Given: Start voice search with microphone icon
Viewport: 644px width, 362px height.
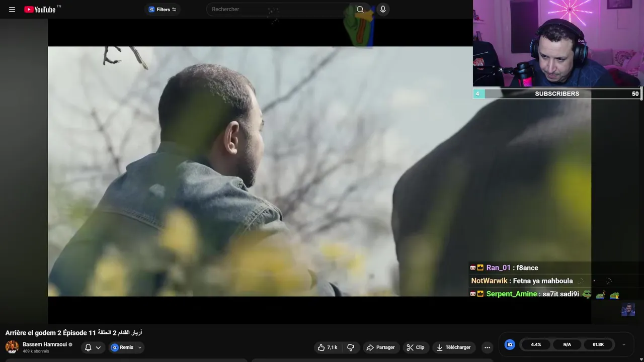Looking at the screenshot, I should pos(383,9).
